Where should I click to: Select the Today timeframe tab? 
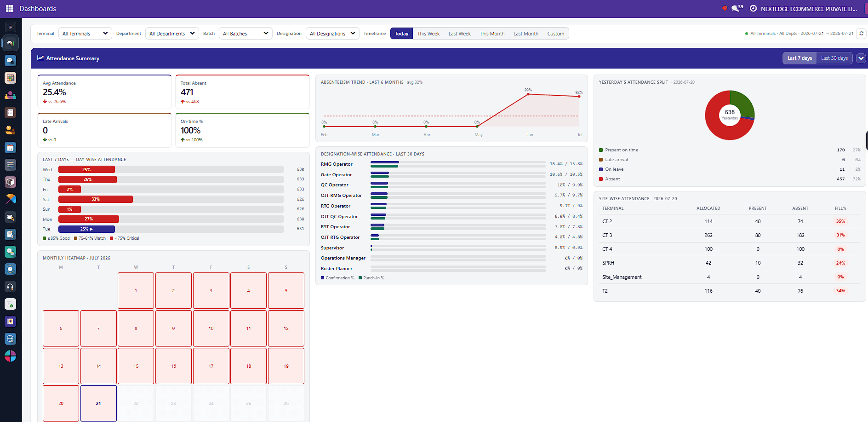tap(401, 34)
